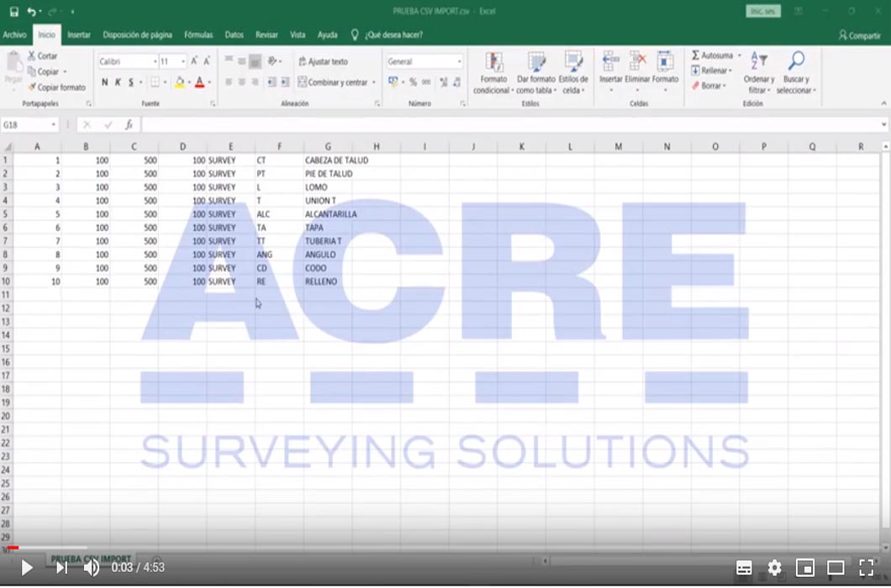891x588 pixels.
Task: Toggle subtitles on the video player
Action: [x=744, y=567]
